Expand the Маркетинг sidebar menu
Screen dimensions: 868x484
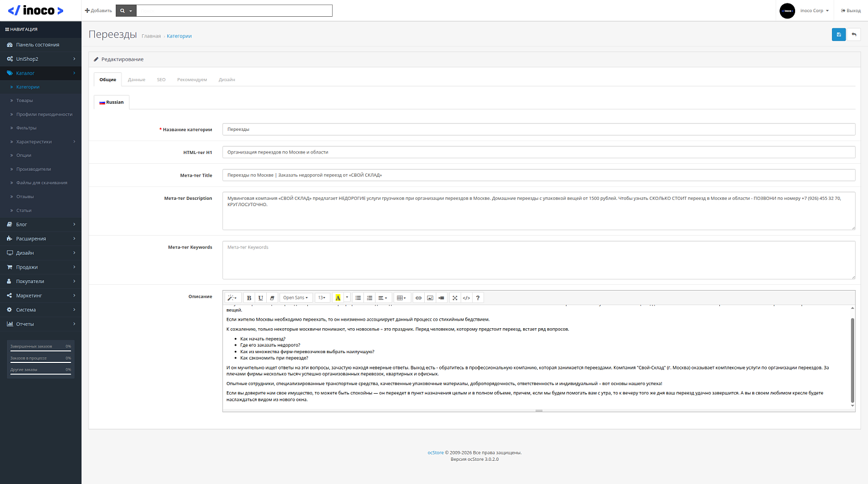(x=41, y=295)
